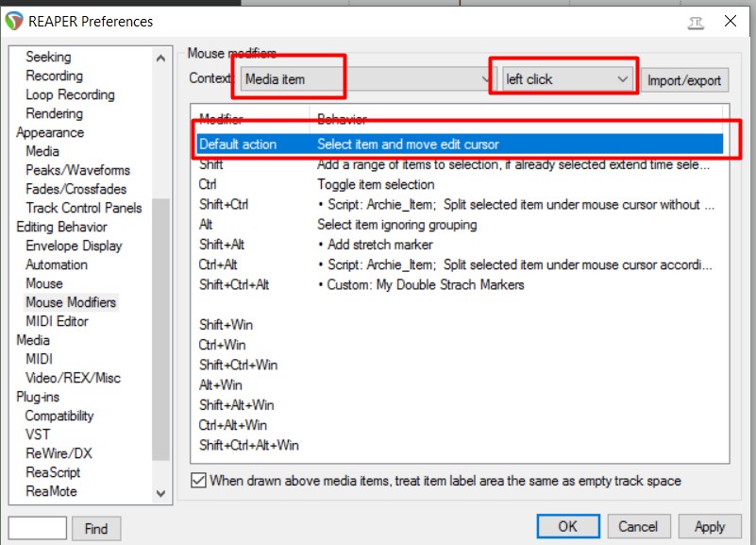Image resolution: width=756 pixels, height=545 pixels.
Task: Click the scroll up arrow in preferences tree
Action: [161, 59]
